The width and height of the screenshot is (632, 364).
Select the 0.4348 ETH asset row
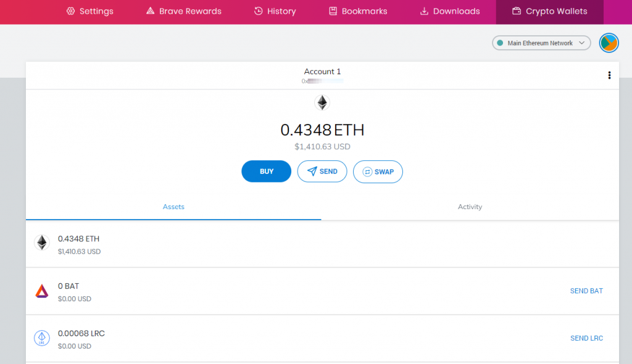point(322,244)
